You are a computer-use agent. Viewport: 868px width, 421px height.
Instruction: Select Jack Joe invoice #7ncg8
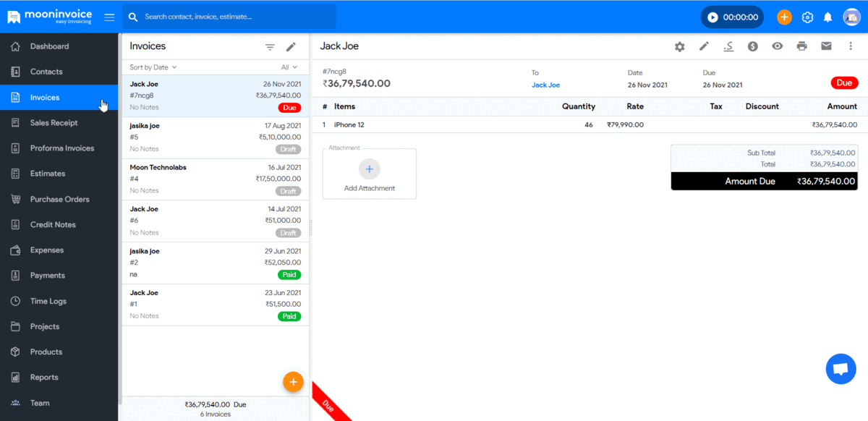coord(216,96)
